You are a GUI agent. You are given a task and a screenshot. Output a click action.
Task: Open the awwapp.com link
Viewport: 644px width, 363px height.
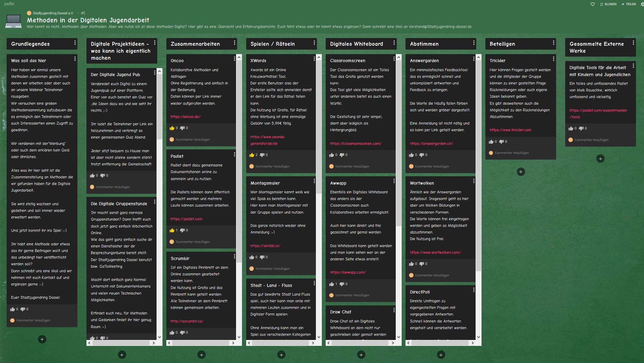pos(348,272)
